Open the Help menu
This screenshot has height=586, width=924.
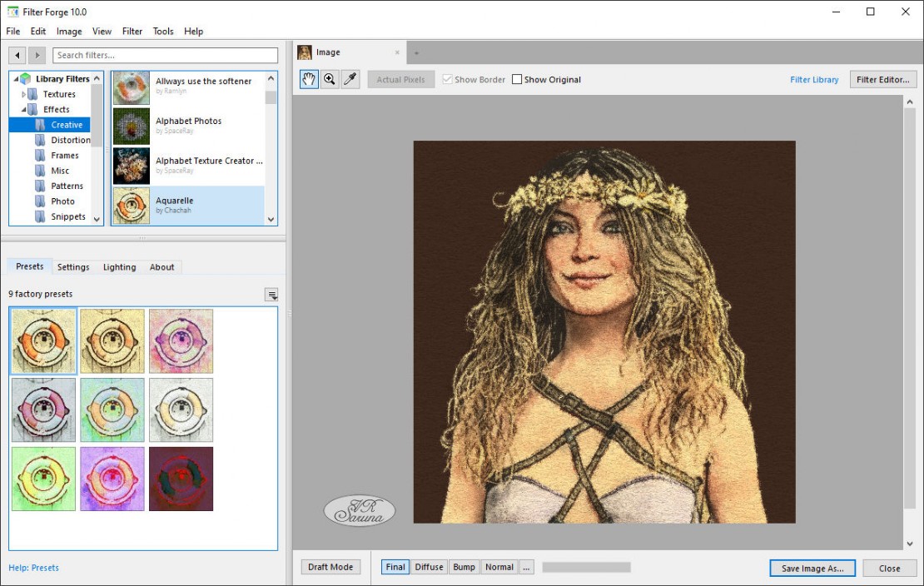coord(193,32)
